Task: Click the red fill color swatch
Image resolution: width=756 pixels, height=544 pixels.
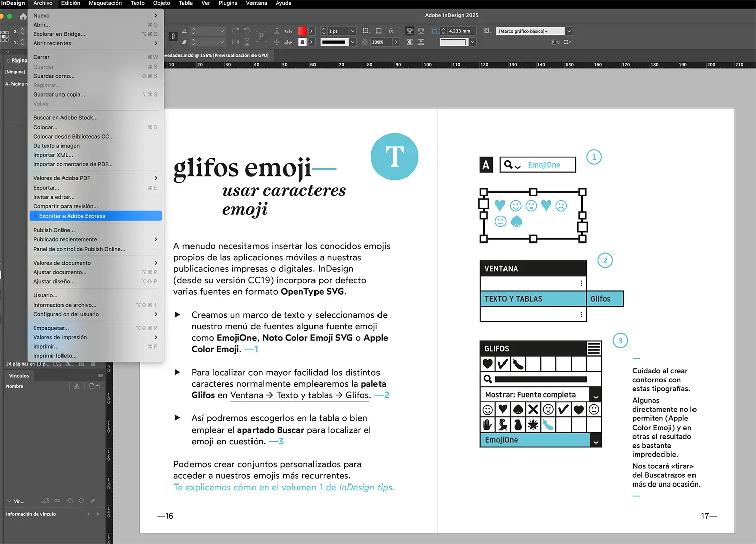Action: tap(302, 31)
